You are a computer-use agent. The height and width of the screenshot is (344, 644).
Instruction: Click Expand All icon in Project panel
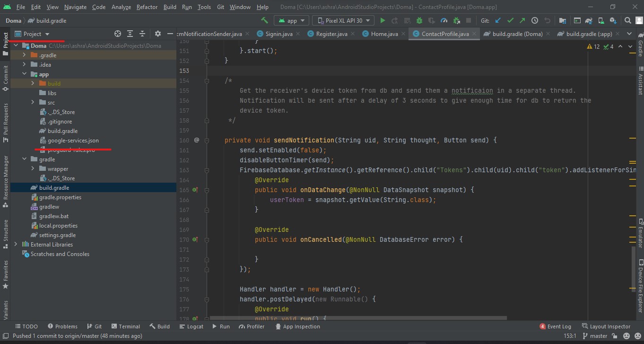click(130, 34)
